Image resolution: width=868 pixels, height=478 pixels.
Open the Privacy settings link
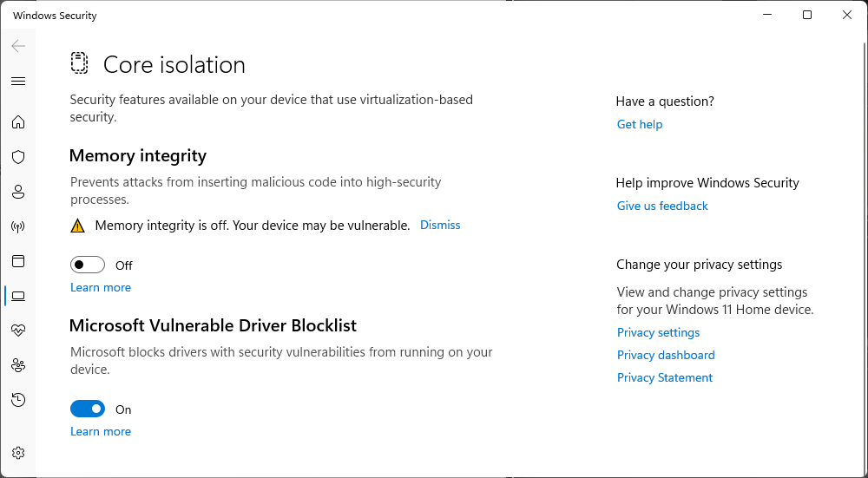658,332
